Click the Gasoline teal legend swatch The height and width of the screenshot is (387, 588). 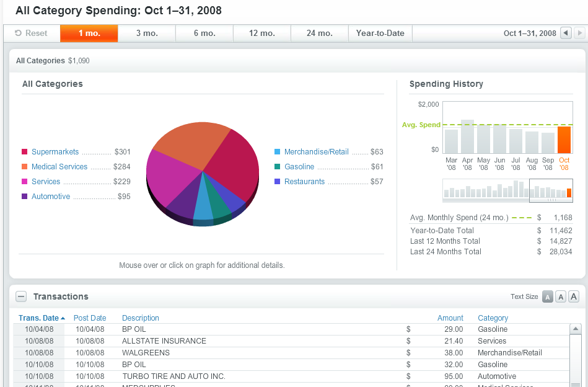(278, 167)
